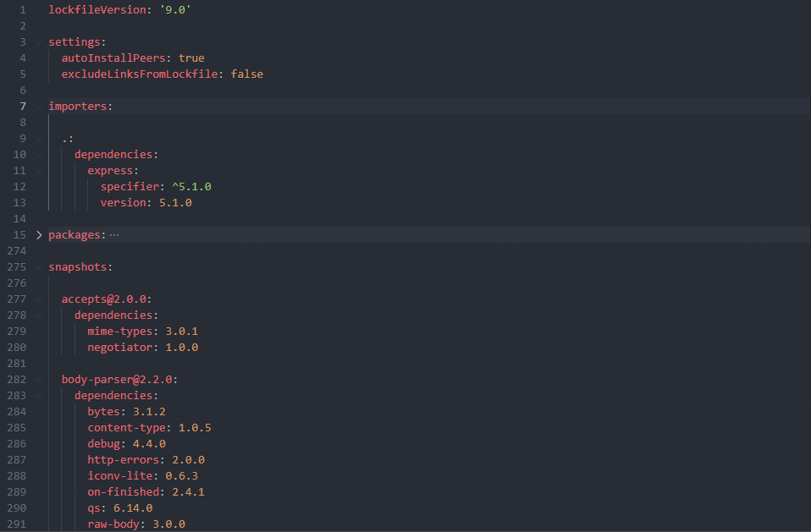Click the mime-types key
The image size is (811, 532).
pos(120,331)
